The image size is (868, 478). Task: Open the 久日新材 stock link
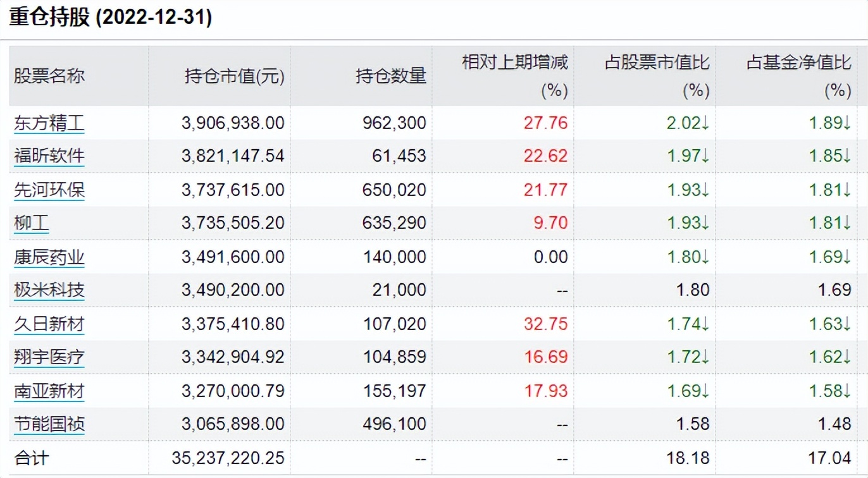point(48,324)
